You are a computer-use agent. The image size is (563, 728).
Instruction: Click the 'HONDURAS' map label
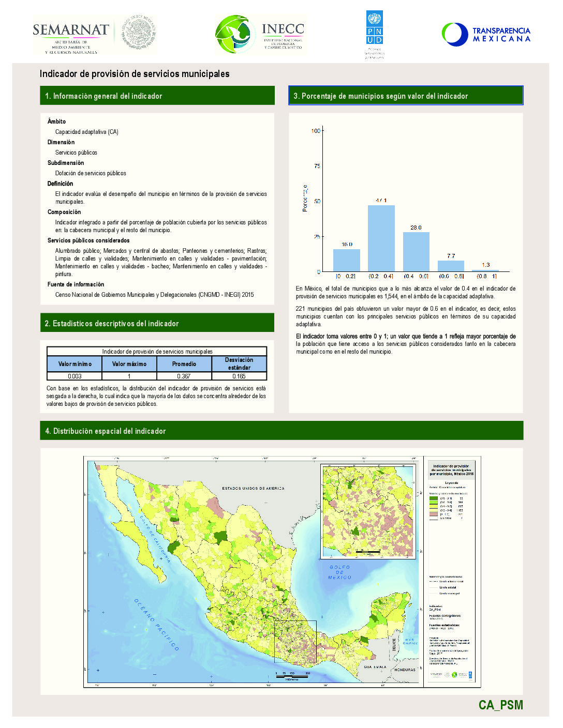tap(405, 670)
